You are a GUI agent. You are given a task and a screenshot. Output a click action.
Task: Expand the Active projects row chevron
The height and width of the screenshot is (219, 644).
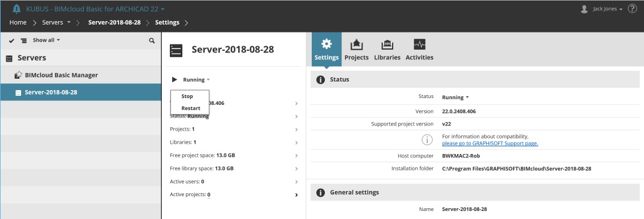296,194
